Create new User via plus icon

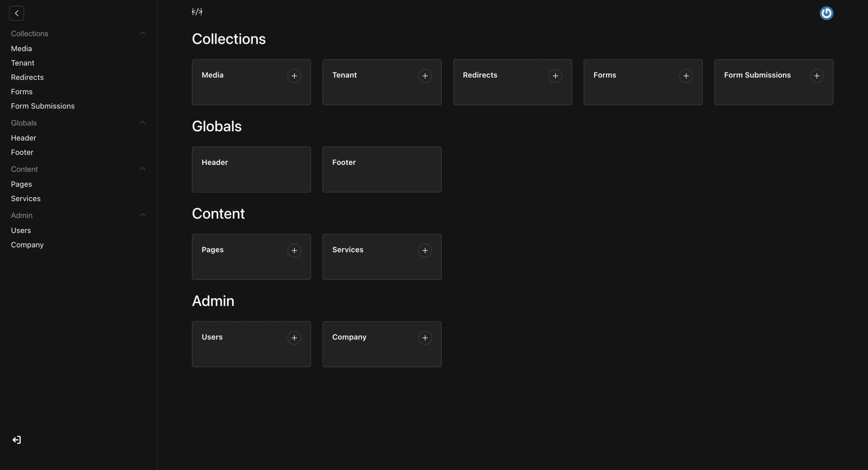[294, 338]
